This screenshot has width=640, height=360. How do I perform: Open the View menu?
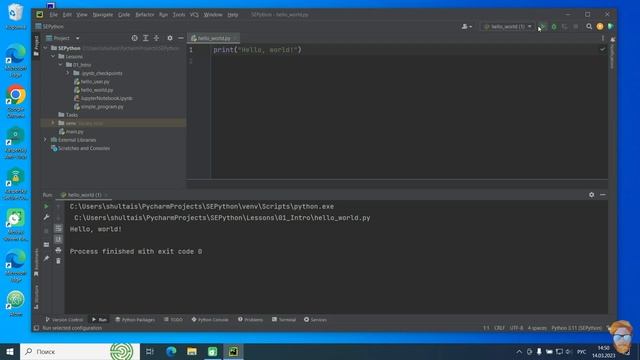82,15
